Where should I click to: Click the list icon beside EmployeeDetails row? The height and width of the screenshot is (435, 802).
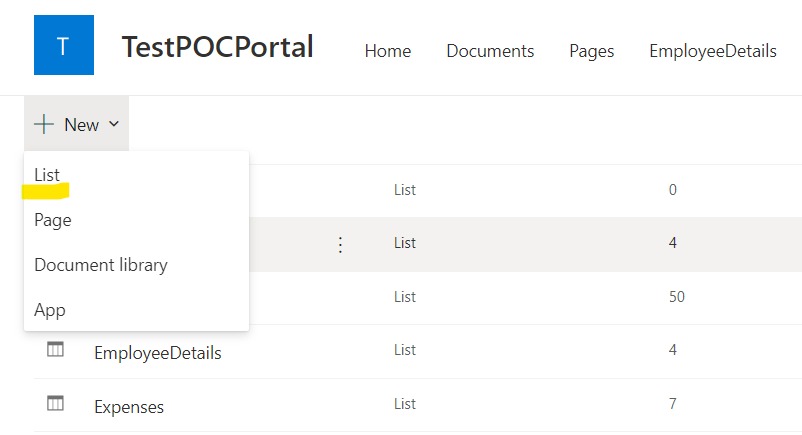(56, 350)
